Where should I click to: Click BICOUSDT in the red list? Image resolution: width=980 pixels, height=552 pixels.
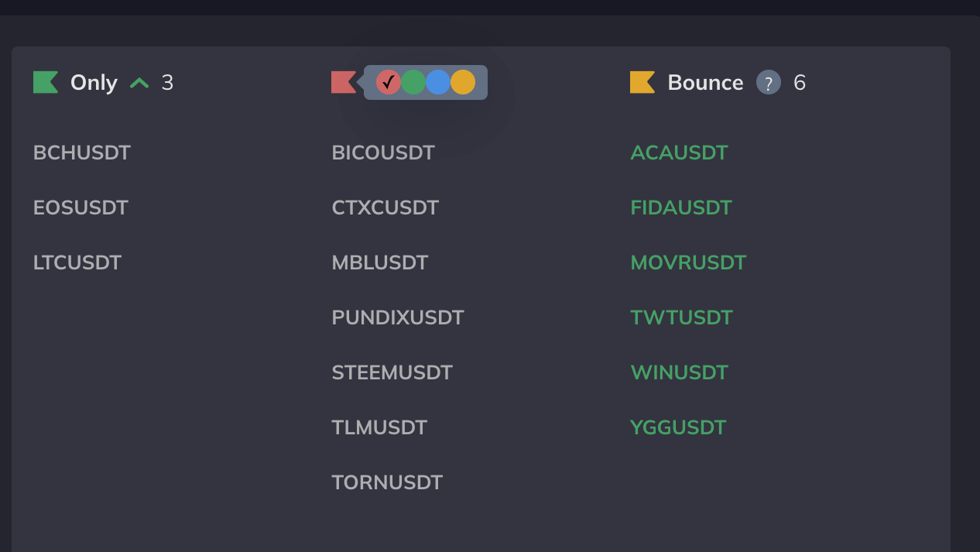(x=383, y=153)
